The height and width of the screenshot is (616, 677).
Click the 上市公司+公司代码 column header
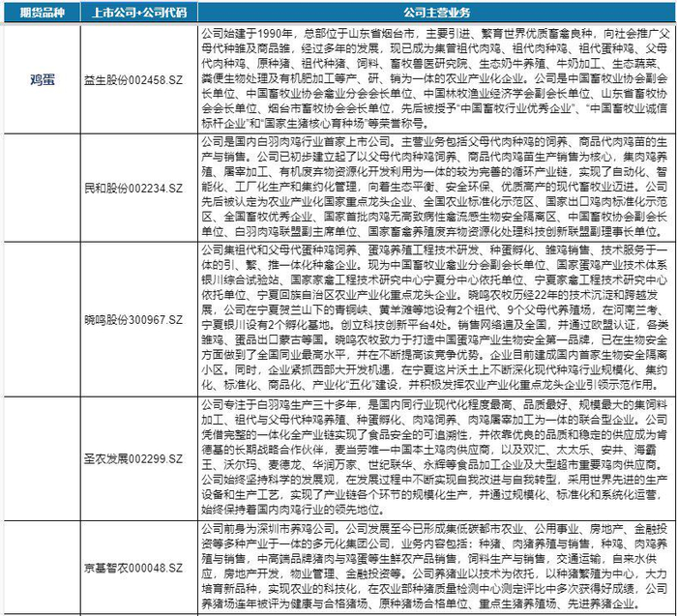pyautogui.click(x=139, y=12)
